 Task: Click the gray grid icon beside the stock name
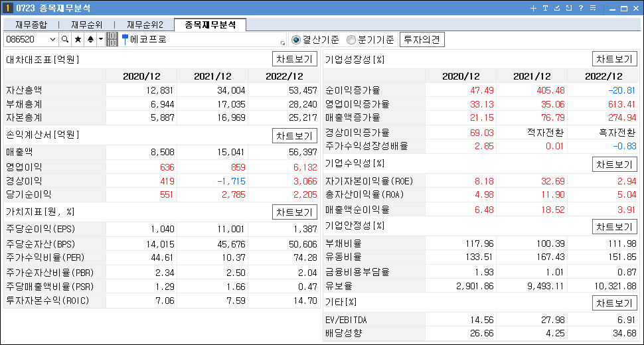[112, 39]
